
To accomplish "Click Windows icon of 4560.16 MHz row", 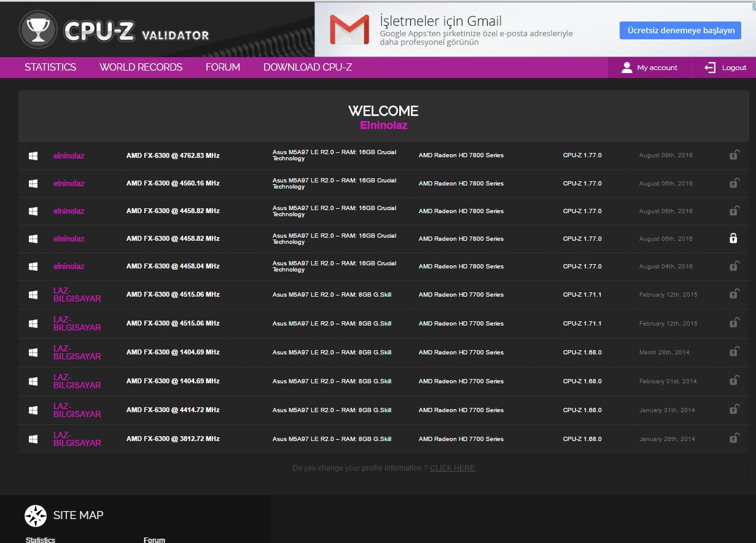I will [x=33, y=184].
